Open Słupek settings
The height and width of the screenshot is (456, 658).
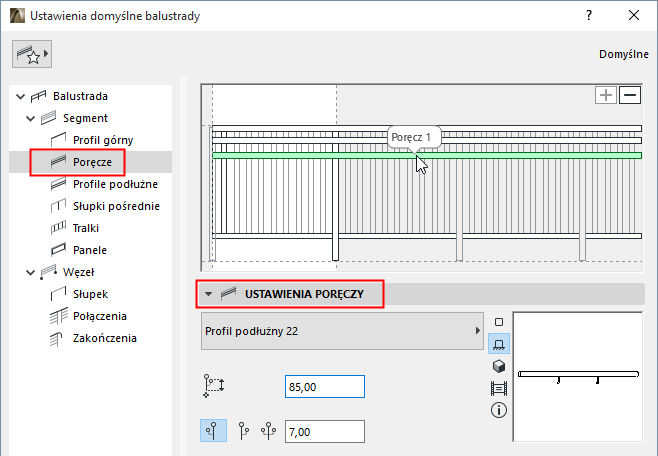pyautogui.click(x=90, y=294)
